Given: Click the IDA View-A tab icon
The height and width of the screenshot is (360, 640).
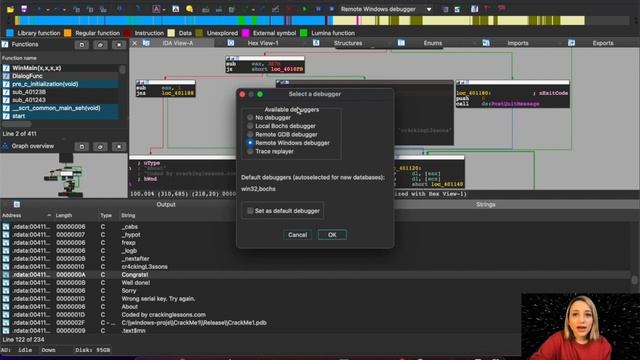Looking at the screenshot, I should click(x=146, y=43).
